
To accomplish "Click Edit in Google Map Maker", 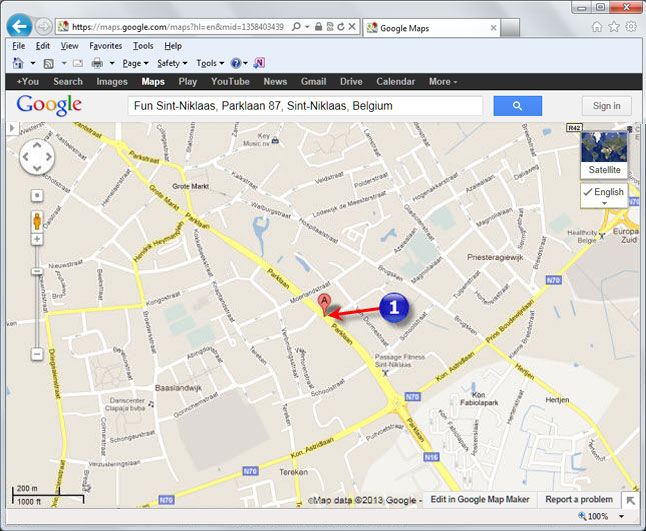I will click(x=480, y=499).
